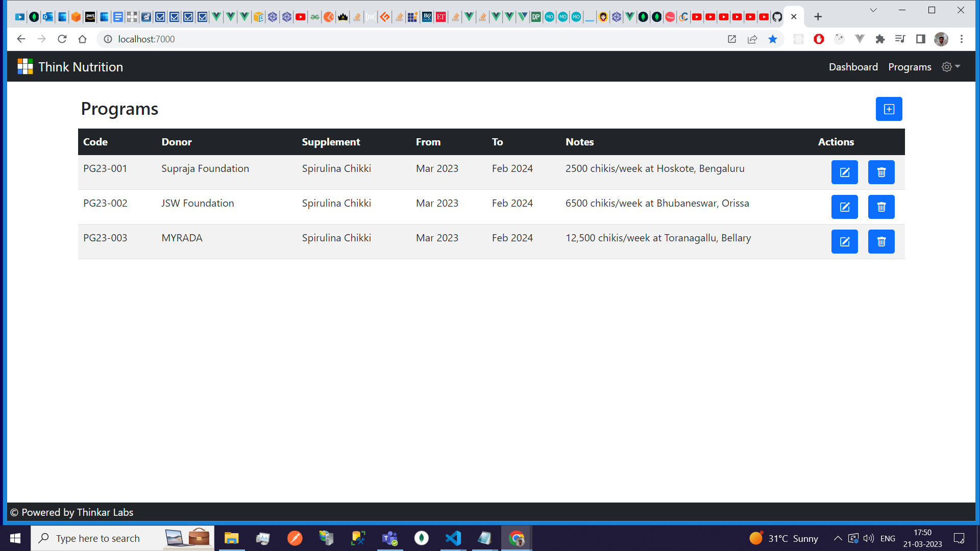Open the settings gear dropdown in navbar
Viewport: 980px width, 551px height.
951,67
